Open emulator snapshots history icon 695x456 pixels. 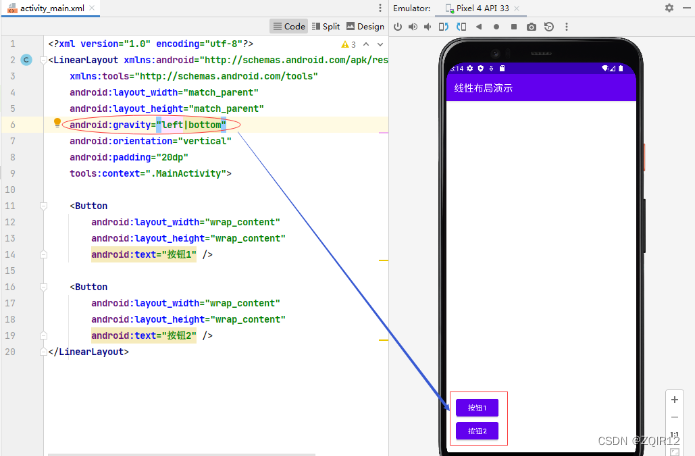pos(549,27)
